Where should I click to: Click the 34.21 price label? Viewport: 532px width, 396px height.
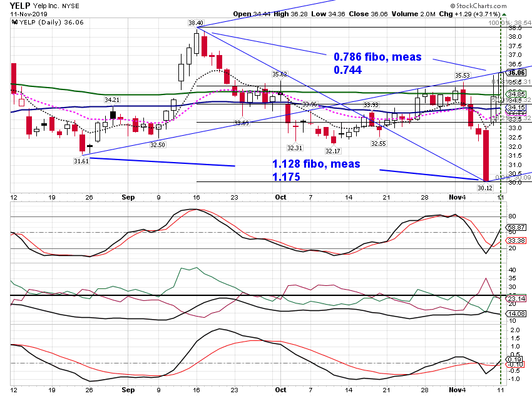(x=112, y=99)
